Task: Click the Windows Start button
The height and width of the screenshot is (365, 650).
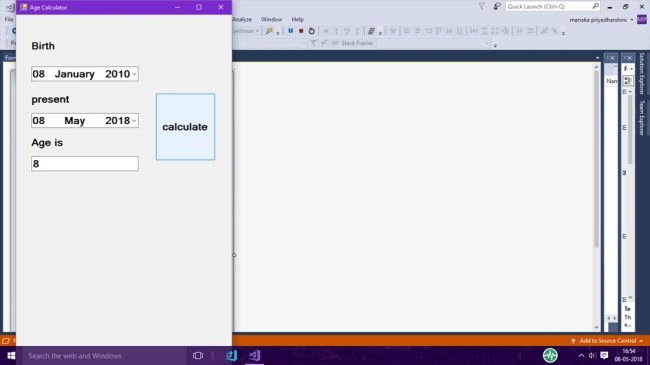Action: coord(11,355)
